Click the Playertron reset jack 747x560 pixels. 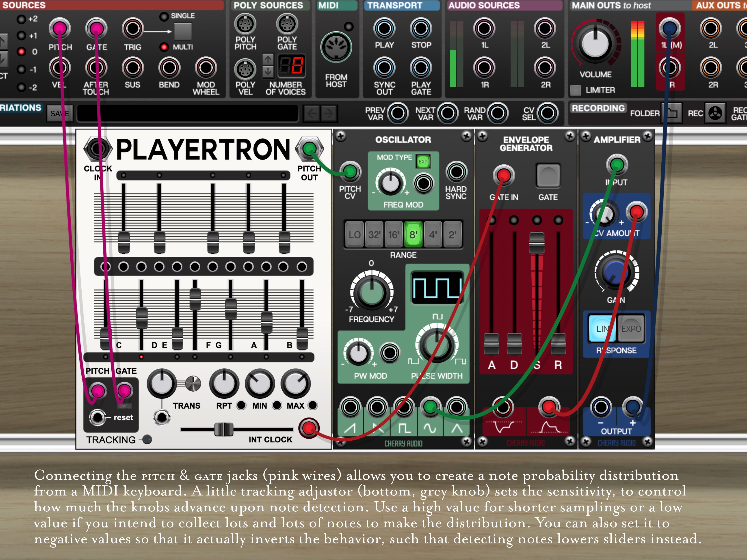click(97, 418)
